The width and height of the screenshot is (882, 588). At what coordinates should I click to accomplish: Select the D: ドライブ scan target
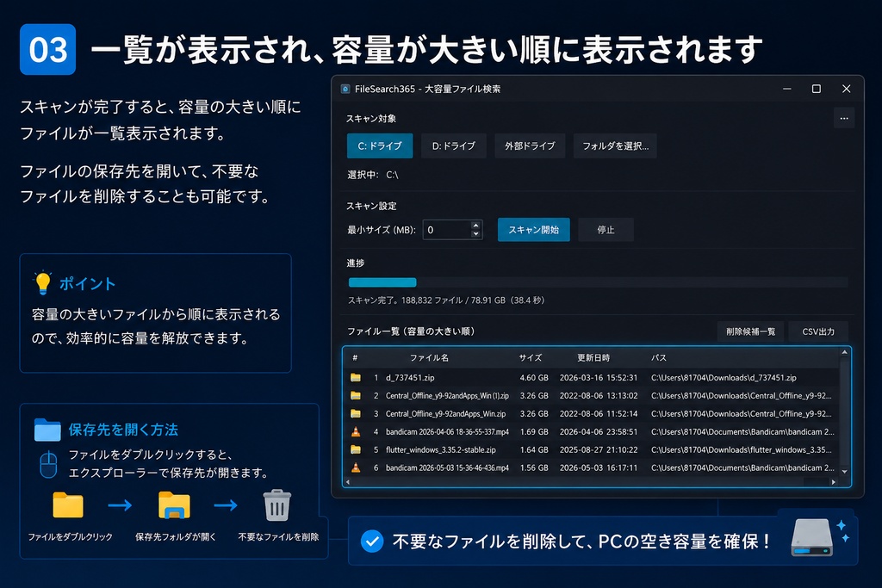point(453,146)
